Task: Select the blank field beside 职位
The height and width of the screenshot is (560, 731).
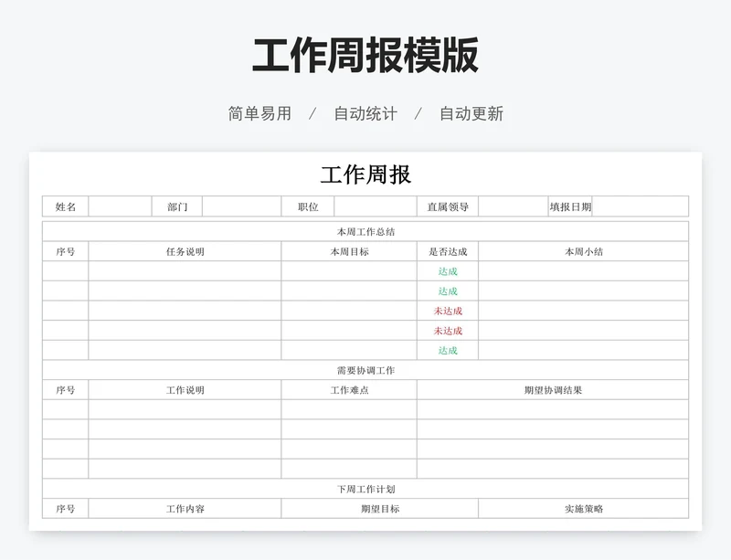Action: point(375,206)
